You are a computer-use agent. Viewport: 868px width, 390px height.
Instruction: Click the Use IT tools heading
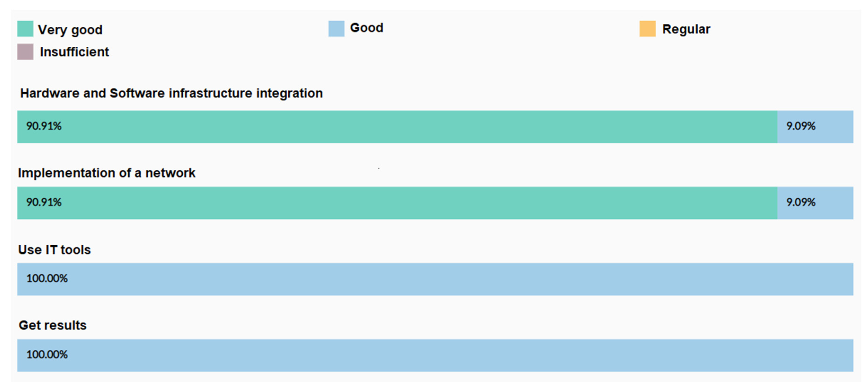55,250
